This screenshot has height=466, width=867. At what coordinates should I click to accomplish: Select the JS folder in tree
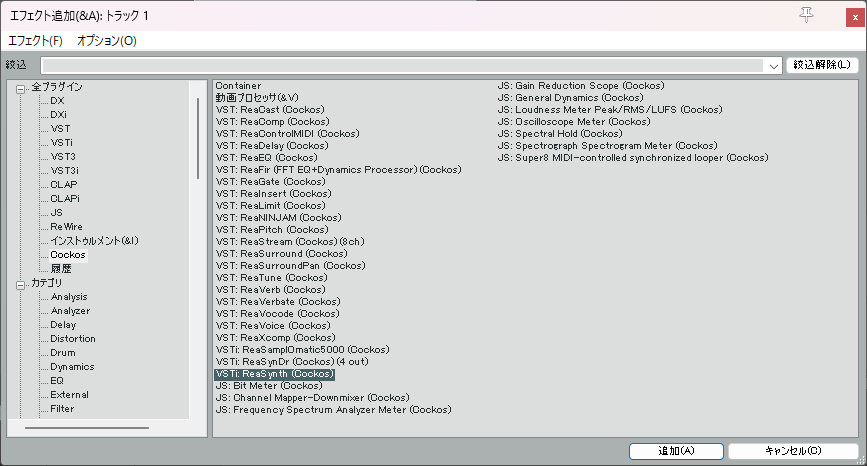(56, 213)
